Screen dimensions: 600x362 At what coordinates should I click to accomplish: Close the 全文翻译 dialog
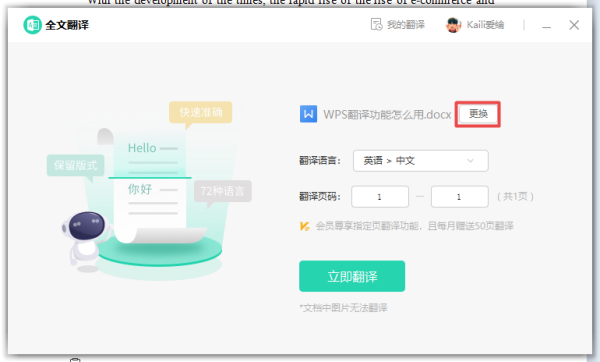[x=574, y=25]
